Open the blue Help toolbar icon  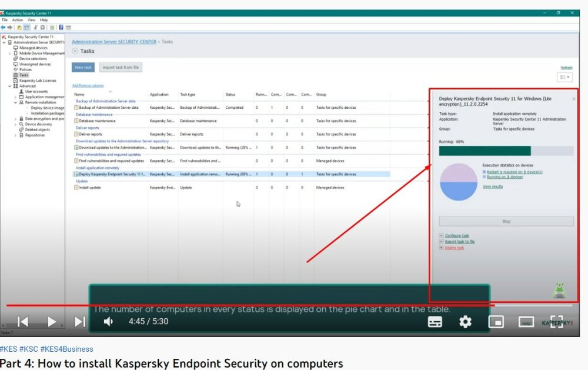pos(61,28)
